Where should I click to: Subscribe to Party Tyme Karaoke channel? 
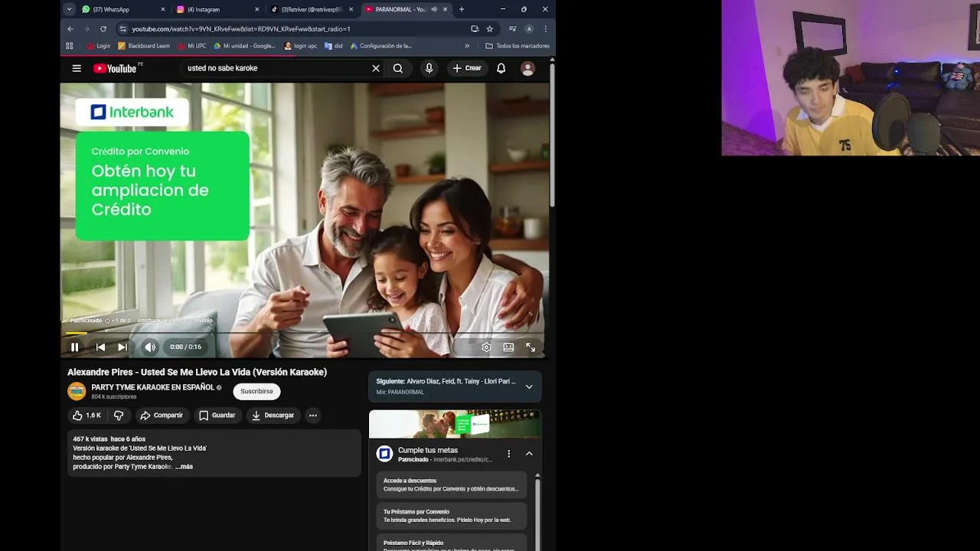coord(256,391)
